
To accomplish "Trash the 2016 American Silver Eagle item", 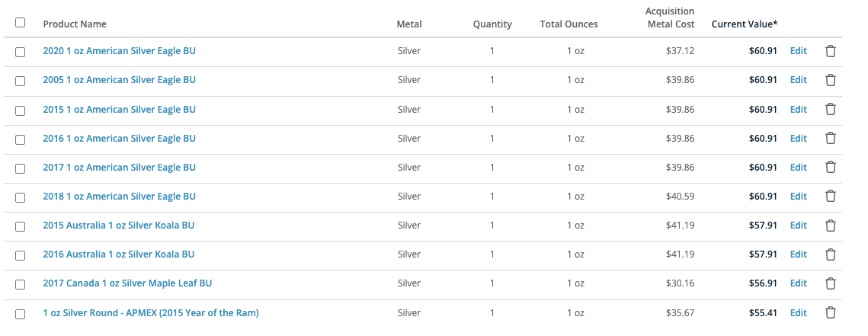I will 831,138.
